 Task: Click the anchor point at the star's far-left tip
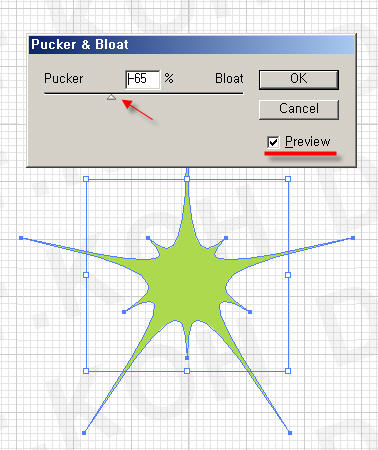pos(21,238)
